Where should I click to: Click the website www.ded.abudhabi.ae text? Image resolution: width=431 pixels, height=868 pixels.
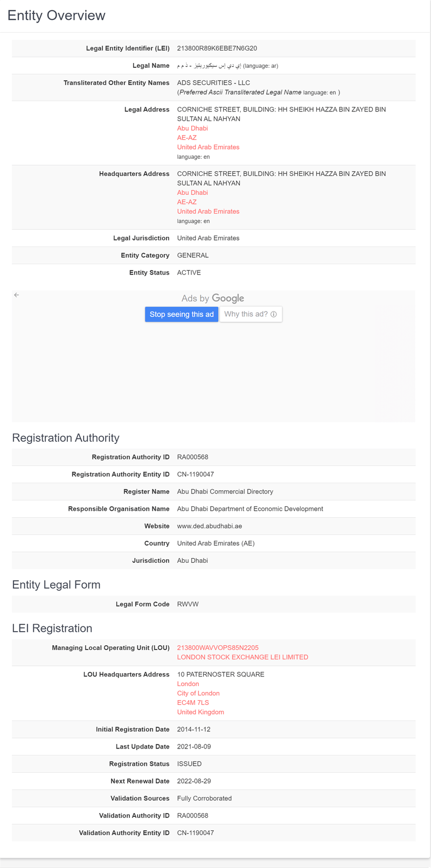(210, 526)
